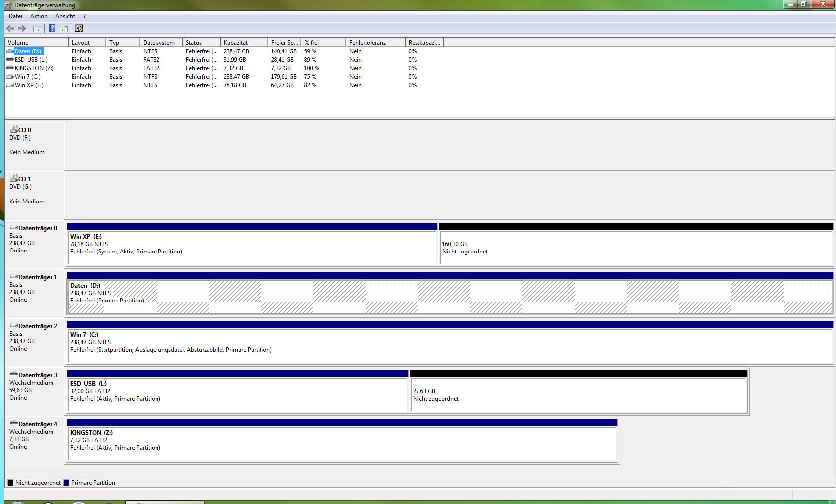This screenshot has height=504, width=836.
Task: Click the Datenträger 0 disk icon
Action: 14,228
